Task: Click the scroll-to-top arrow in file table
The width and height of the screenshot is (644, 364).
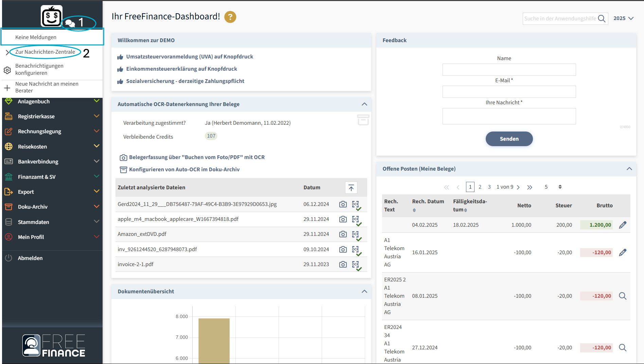Action: [x=351, y=188]
